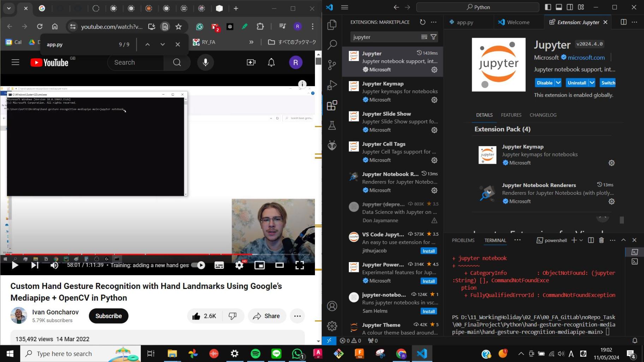Viewport: 644px width, 362px height.
Task: Click the Share button under video
Action: coord(266,316)
